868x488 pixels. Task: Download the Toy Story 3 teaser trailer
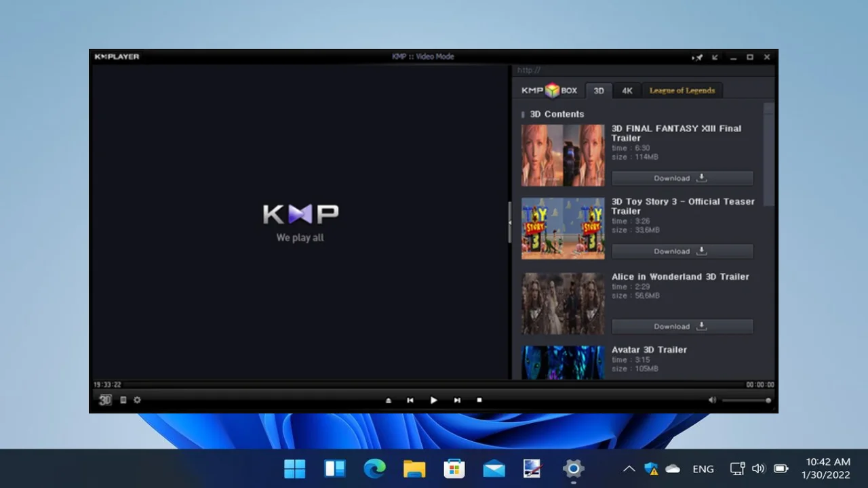682,251
